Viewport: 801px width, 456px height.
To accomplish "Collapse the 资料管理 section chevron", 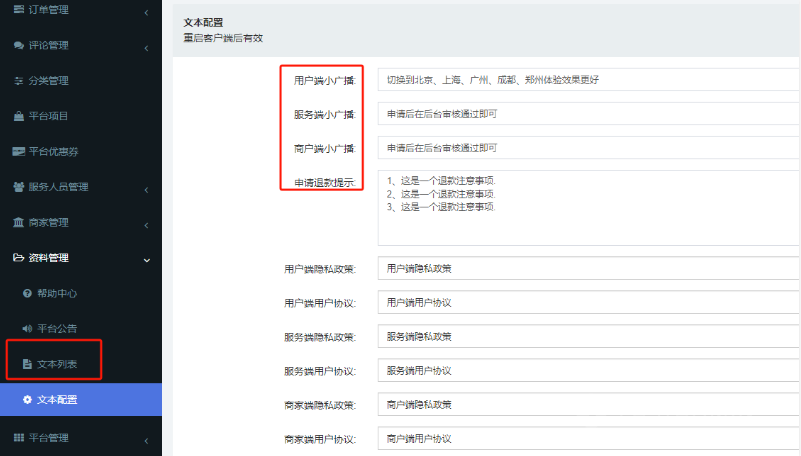I will click(147, 259).
